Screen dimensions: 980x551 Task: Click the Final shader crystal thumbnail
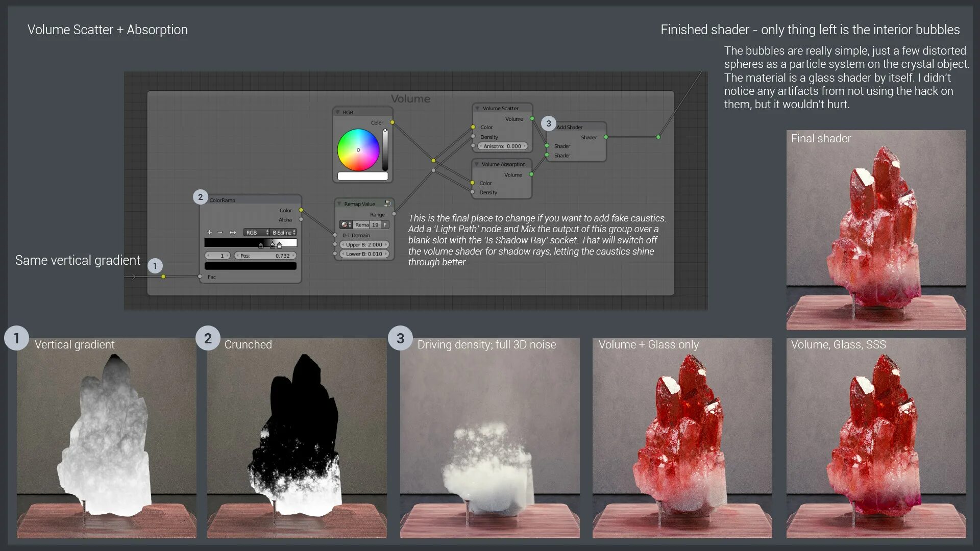(x=876, y=230)
